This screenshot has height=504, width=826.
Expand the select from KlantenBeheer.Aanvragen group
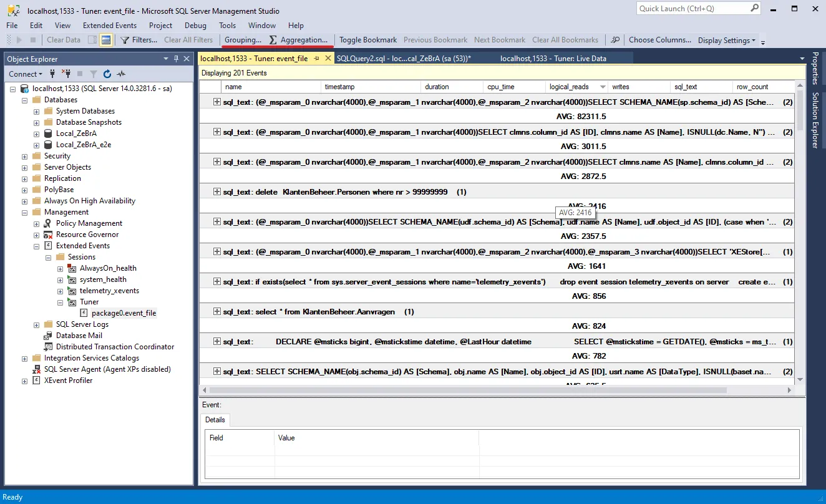(217, 311)
